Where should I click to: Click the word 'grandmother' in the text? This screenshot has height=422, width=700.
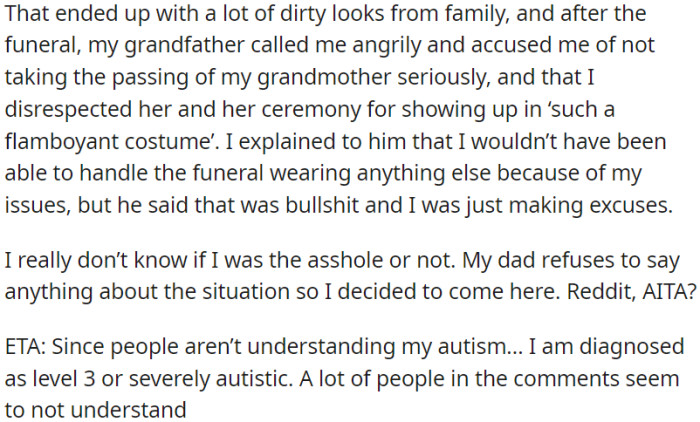click(x=324, y=78)
